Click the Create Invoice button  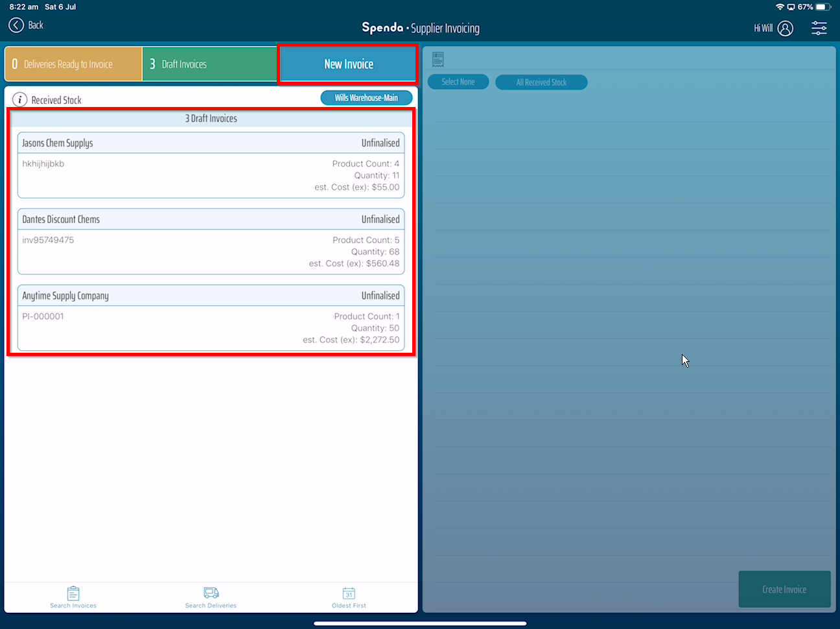coord(784,589)
